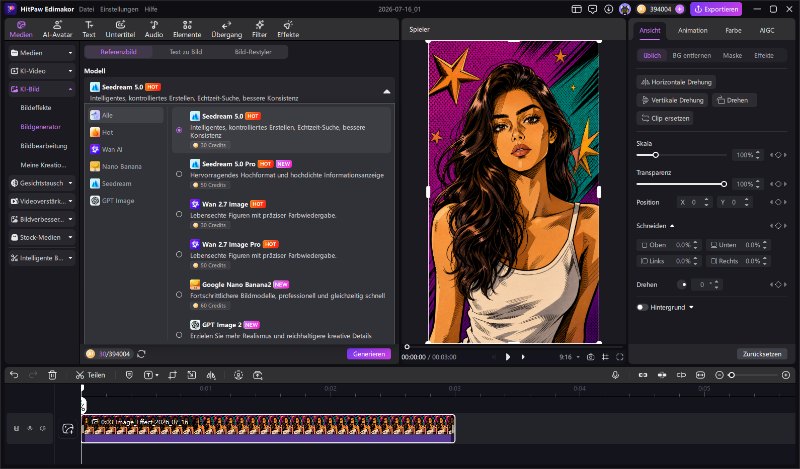Start voice recording via the microphone icon

tap(615, 375)
